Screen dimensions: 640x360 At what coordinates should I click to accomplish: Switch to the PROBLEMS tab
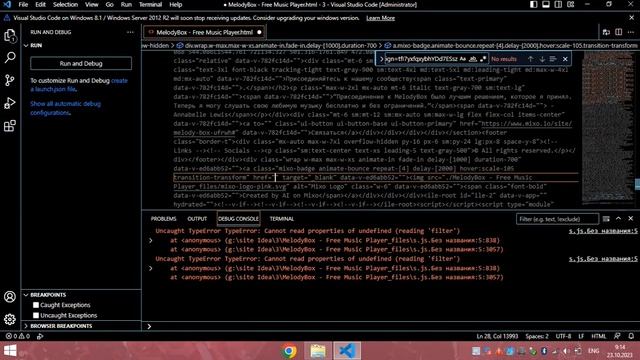coord(163,219)
